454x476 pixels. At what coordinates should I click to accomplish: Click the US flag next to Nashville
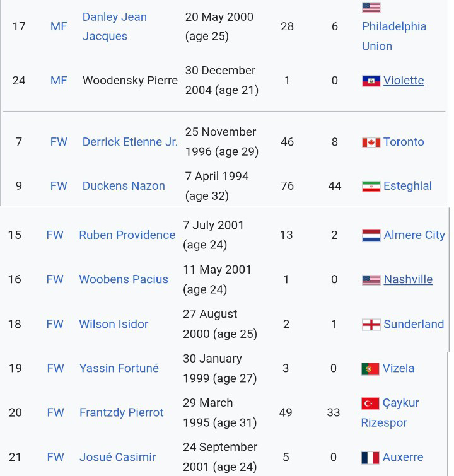tap(371, 279)
